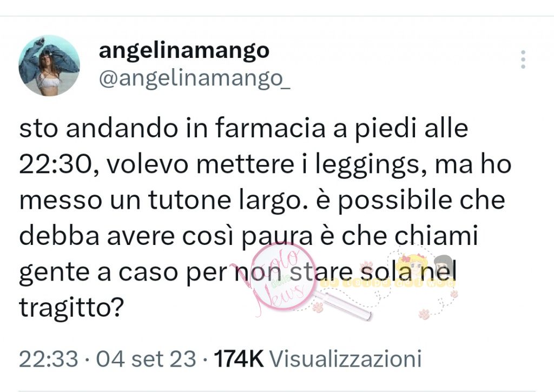Click the last word tragitto?
Screen dimensions: 554x392
[x=71, y=309]
